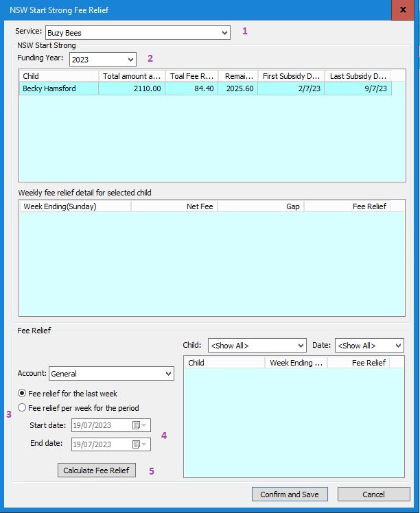
Task: Select Fee relief per week for the period
Action: point(23,407)
